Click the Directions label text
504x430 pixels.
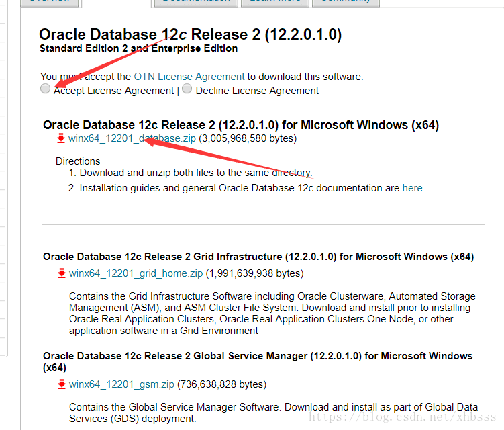click(x=78, y=161)
